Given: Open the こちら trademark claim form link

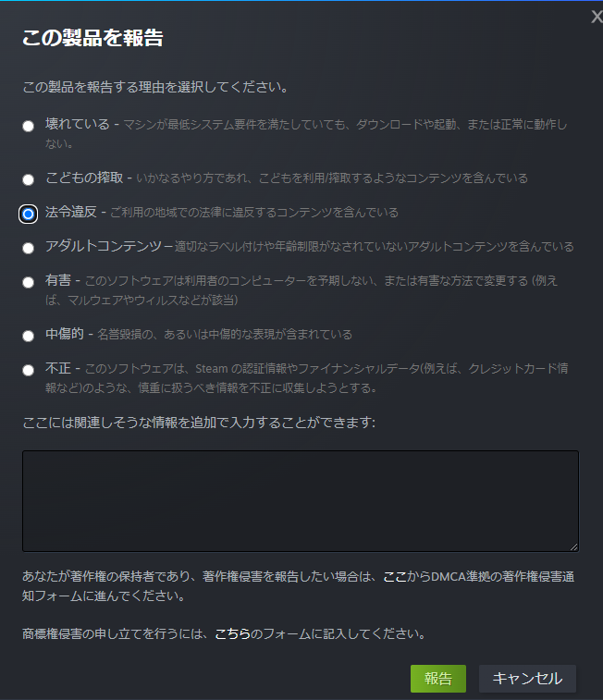Looking at the screenshot, I should click(x=231, y=634).
